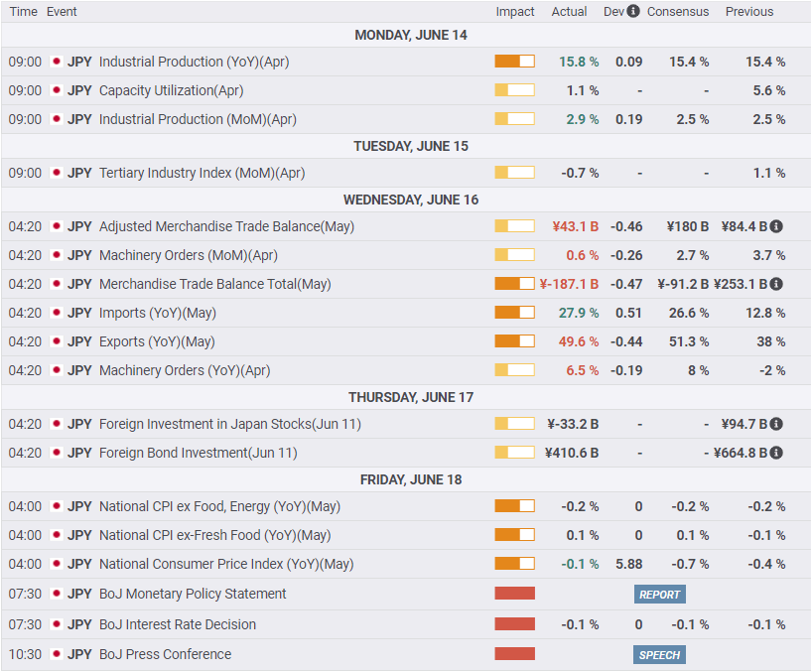Click info icon next to ¥94.7 B previous value

point(776,424)
